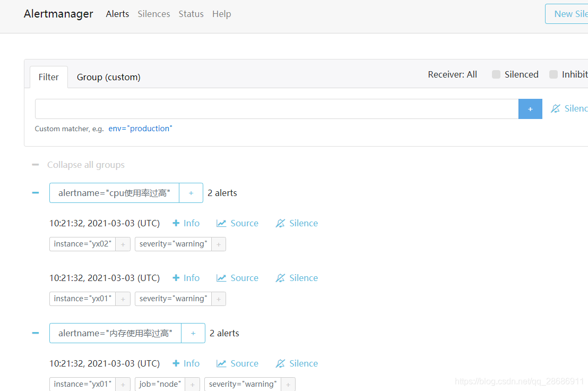Add alertname="cpu使用率过高" to the filter via plus
This screenshot has height=391, width=588.
pyautogui.click(x=191, y=193)
